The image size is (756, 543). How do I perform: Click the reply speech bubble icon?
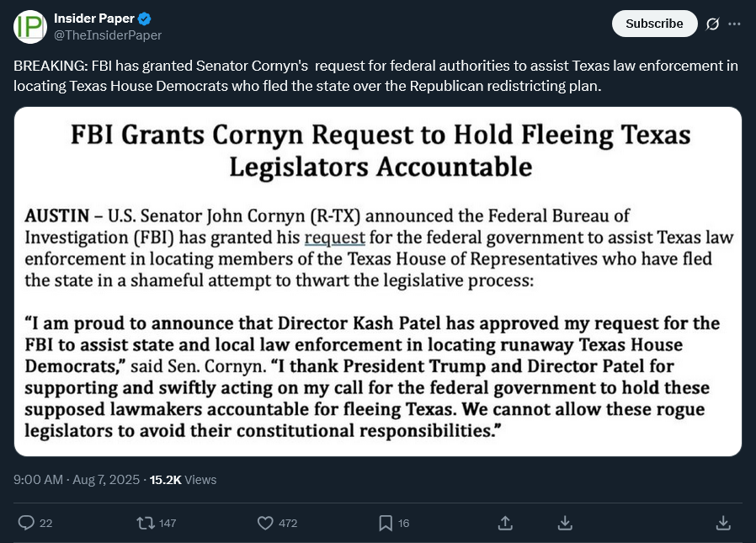tap(26, 523)
